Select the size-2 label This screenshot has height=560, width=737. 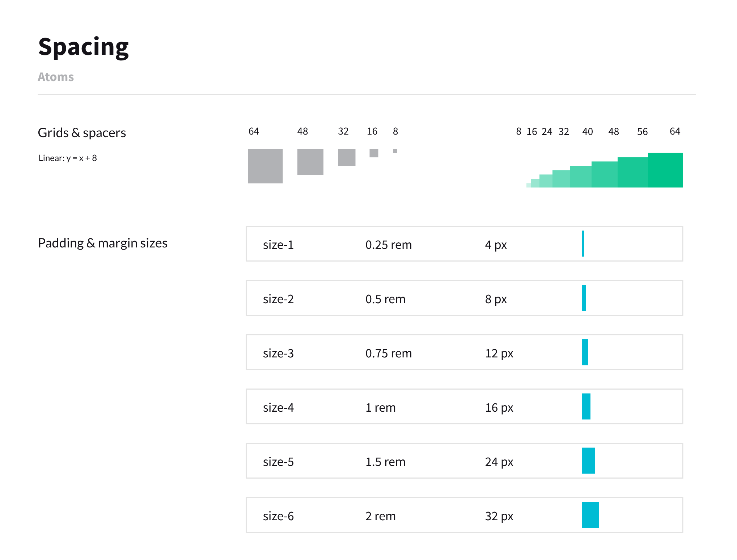[x=278, y=299]
